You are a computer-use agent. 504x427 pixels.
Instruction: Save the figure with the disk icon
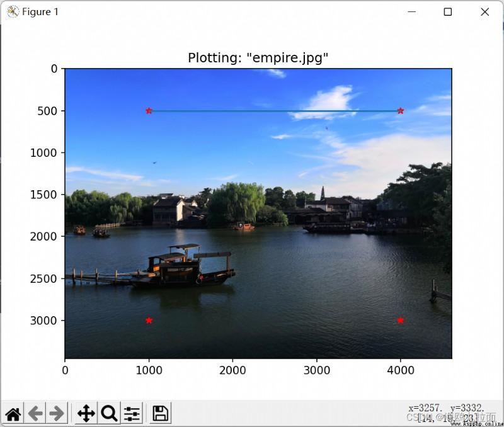tap(161, 413)
